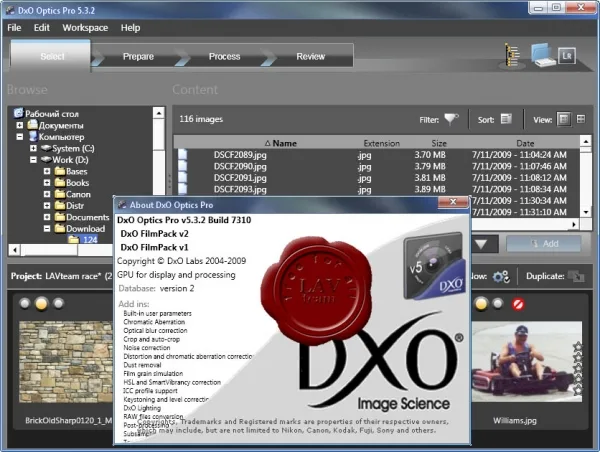
Task: Expand the Canon folder node
Action: click(47, 194)
